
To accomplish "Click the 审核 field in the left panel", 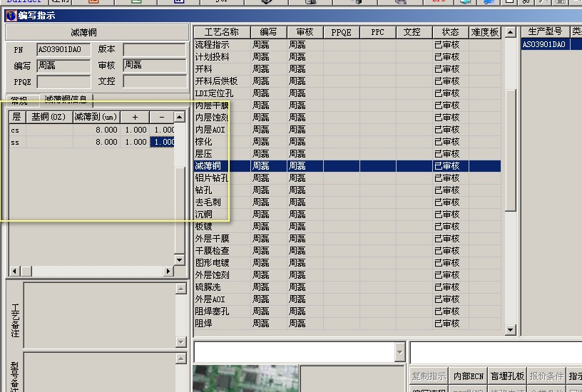I will point(154,66).
